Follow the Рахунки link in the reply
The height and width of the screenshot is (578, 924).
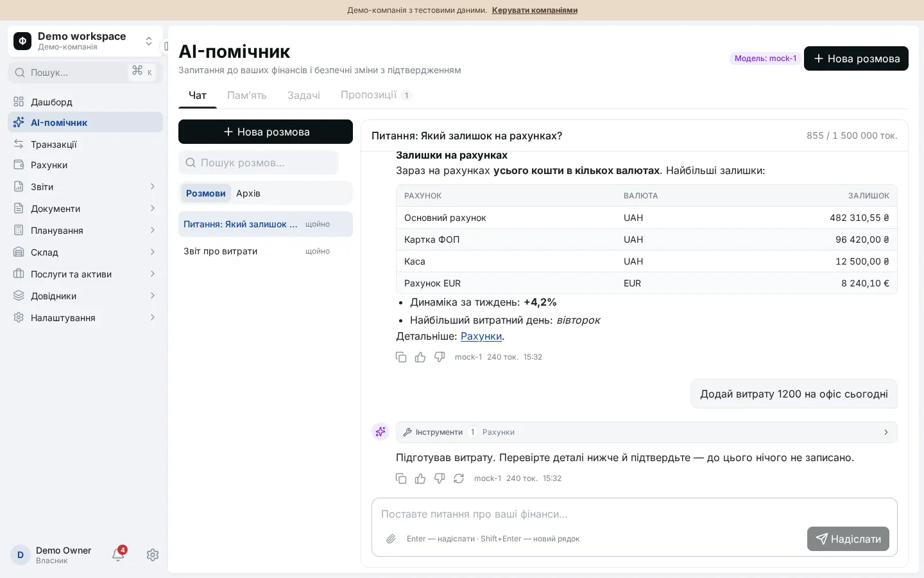[481, 336]
